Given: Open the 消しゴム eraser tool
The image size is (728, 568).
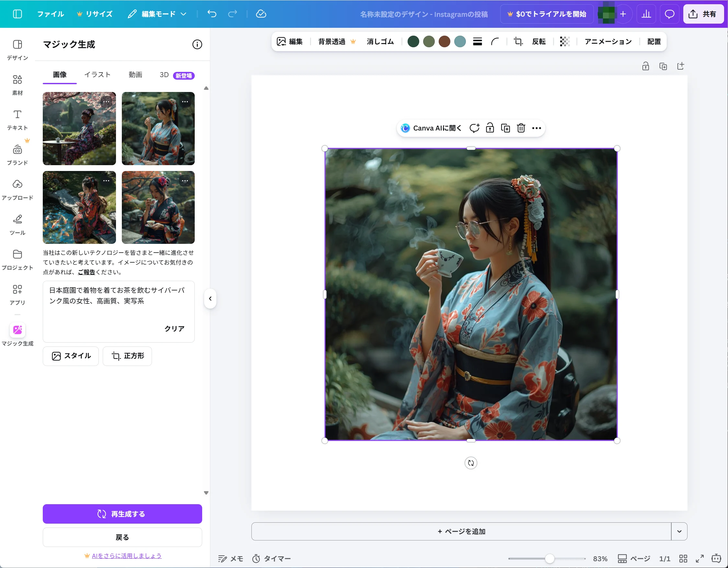Looking at the screenshot, I should (380, 41).
